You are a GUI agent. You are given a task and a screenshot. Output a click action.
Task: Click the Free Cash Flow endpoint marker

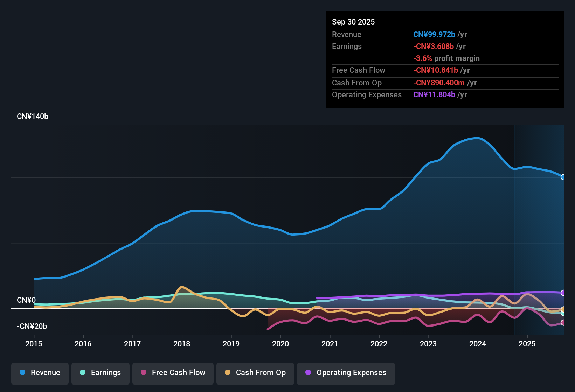[x=563, y=323]
